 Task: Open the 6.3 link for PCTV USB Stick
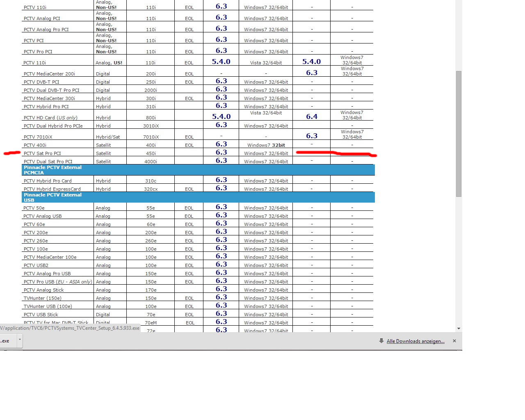(x=221, y=313)
